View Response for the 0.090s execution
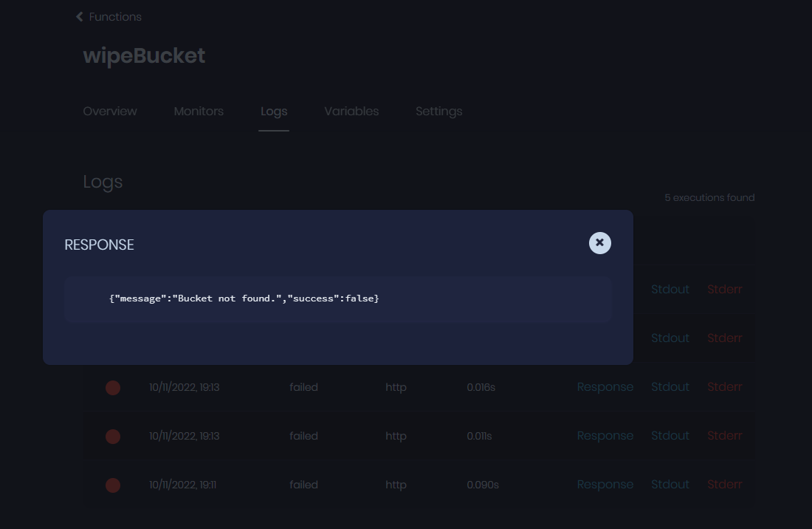The width and height of the screenshot is (812, 529). coord(605,485)
